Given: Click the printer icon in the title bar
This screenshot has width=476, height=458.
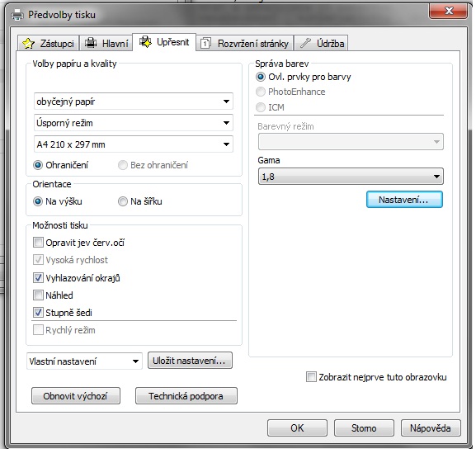Looking at the screenshot, I should pyautogui.click(x=17, y=15).
